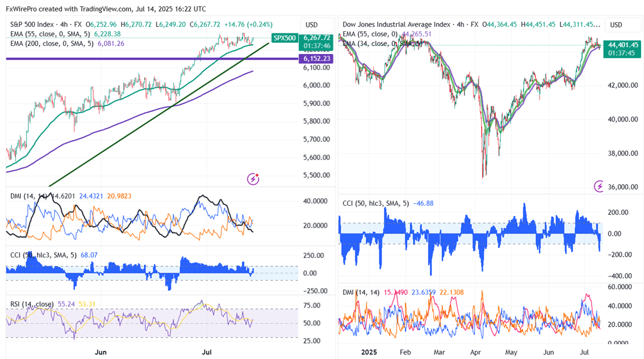Click the 42,000.00 Dow price axis label
This screenshot has width=644, height=359.
[x=622, y=85]
